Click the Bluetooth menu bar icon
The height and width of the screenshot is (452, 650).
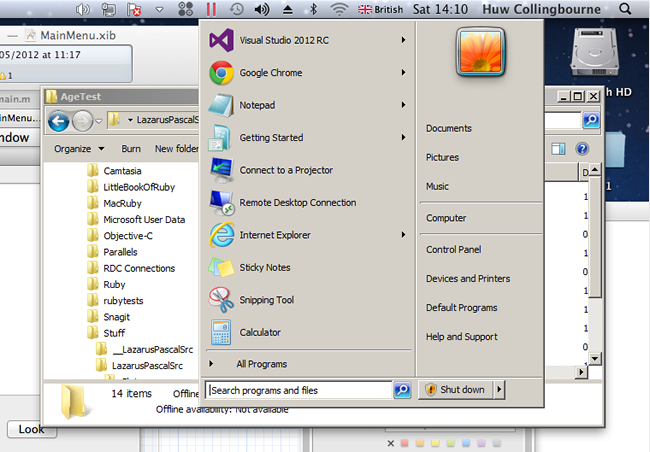pyautogui.click(x=313, y=9)
